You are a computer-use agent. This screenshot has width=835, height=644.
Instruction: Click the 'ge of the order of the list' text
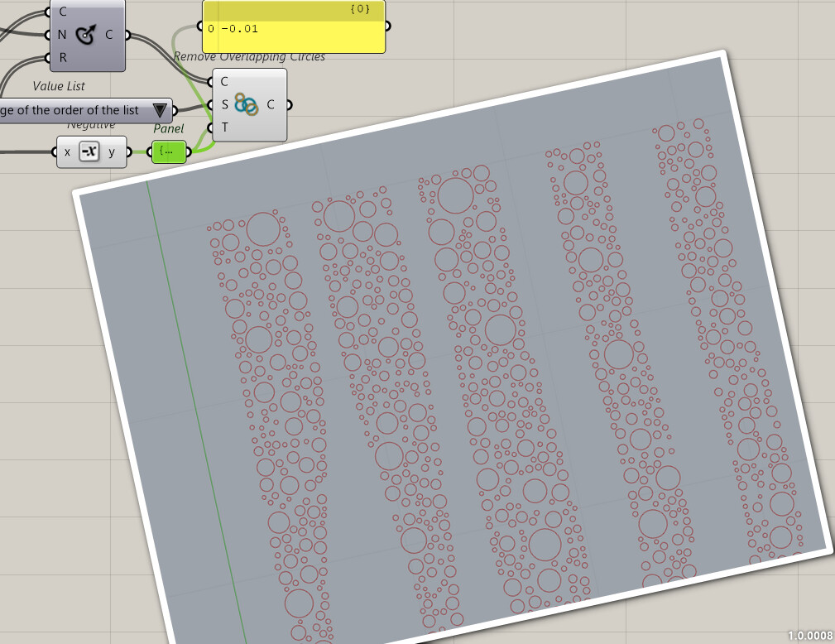coord(70,110)
